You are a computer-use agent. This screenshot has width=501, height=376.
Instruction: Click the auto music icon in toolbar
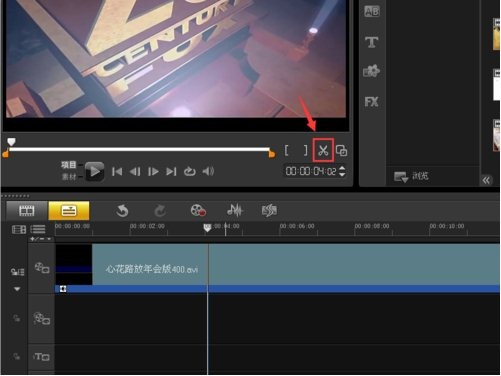click(x=269, y=210)
